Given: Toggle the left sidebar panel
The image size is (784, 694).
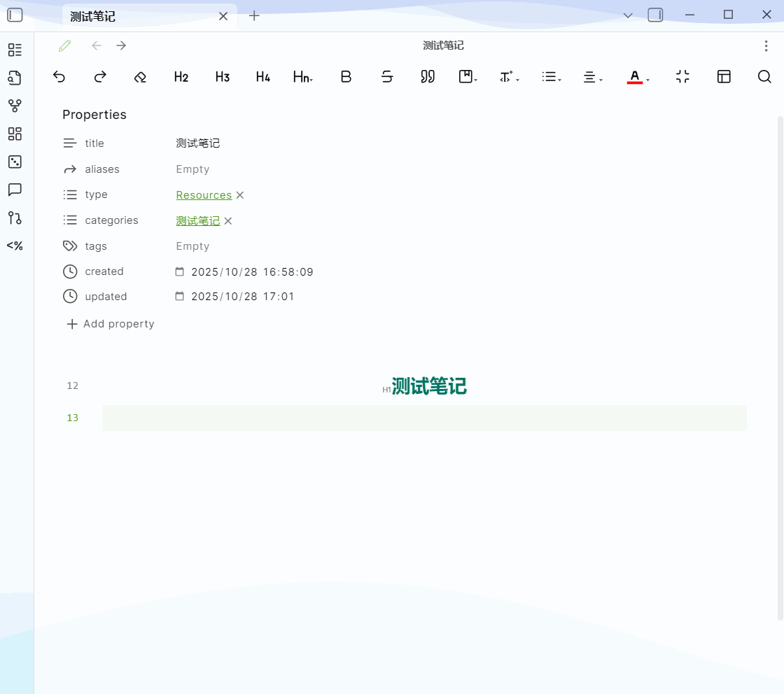Looking at the screenshot, I should point(15,15).
